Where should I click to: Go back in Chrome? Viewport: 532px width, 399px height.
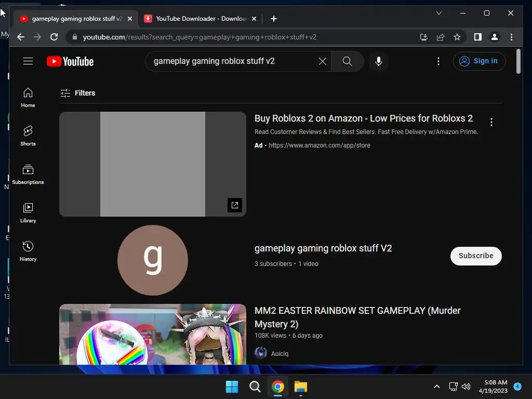[x=21, y=37]
